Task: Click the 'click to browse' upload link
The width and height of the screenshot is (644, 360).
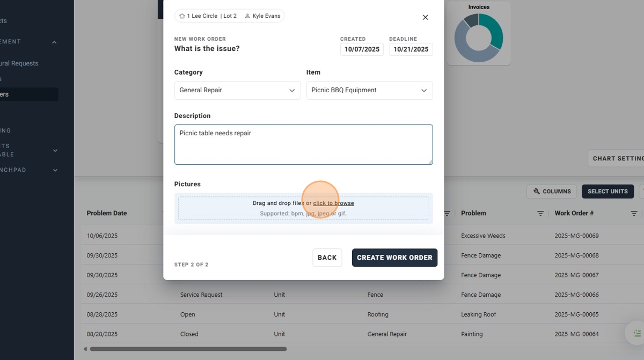Action: pyautogui.click(x=333, y=203)
